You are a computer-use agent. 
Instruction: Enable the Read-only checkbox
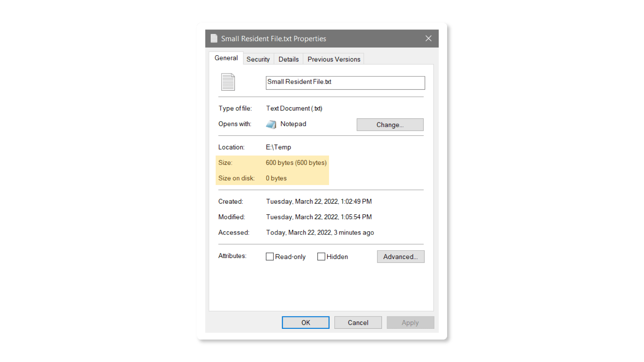coord(270,257)
